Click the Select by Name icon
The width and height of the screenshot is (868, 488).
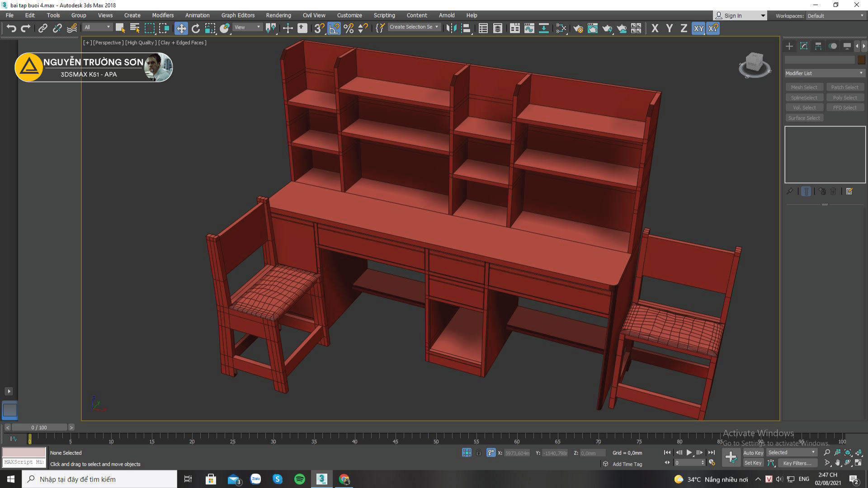tap(134, 28)
